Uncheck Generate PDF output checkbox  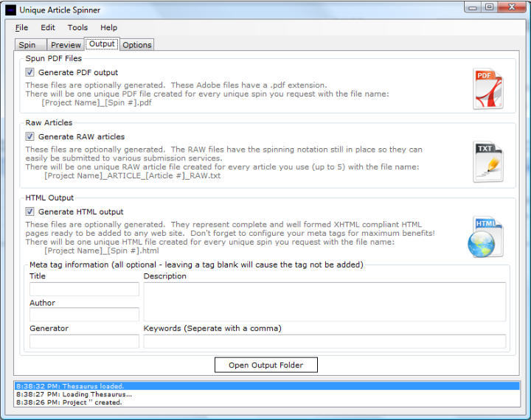(x=30, y=72)
